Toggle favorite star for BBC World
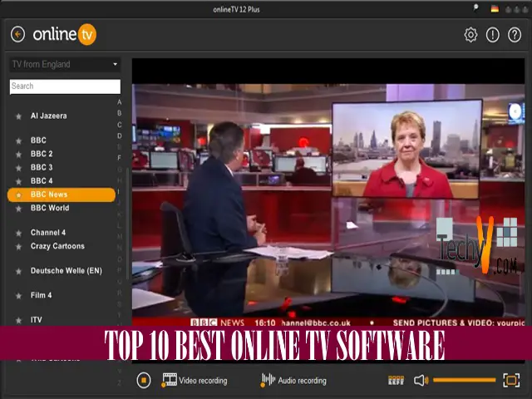The image size is (532, 399). coord(18,209)
